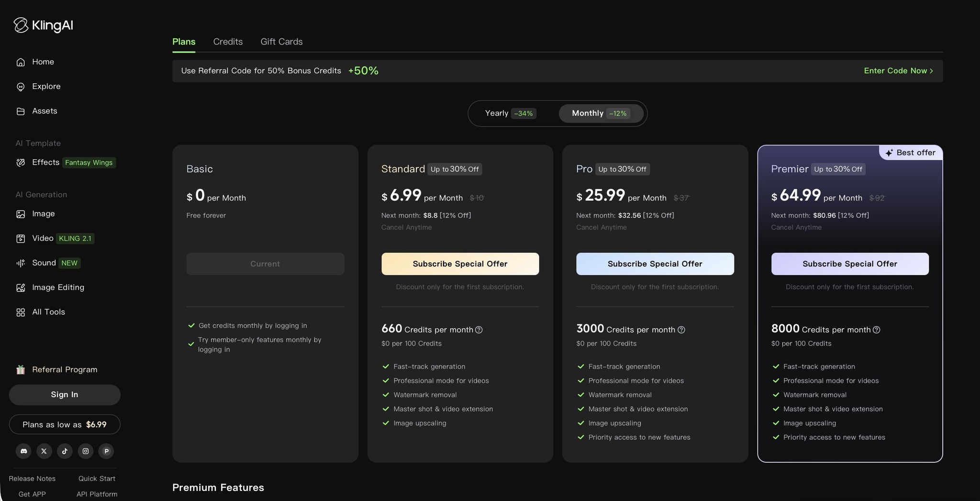The image size is (980, 501).
Task: Click the Best offer sparkle icon
Action: (889, 153)
